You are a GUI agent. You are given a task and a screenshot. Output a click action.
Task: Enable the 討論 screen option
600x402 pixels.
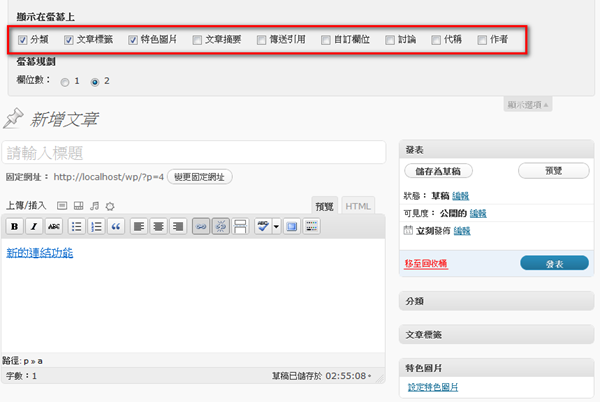click(390, 40)
